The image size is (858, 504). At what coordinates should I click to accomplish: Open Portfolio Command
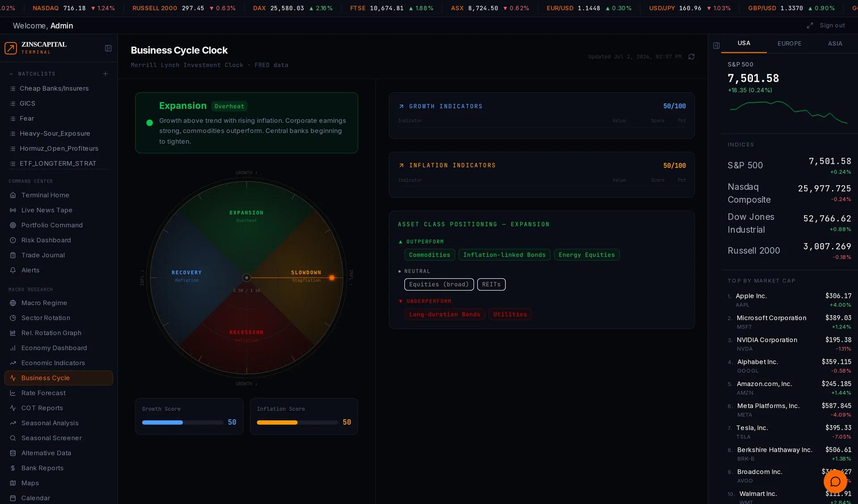tap(59, 225)
